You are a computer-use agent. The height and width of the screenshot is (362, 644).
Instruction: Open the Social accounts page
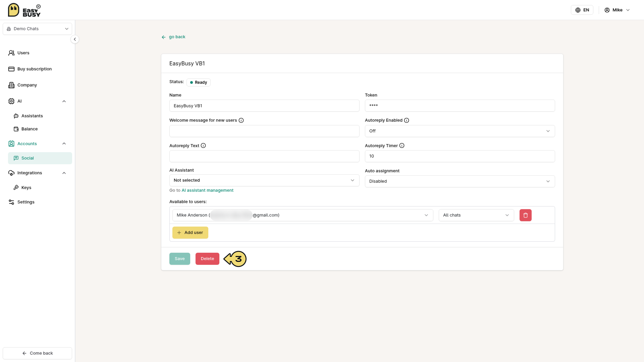pos(40,158)
